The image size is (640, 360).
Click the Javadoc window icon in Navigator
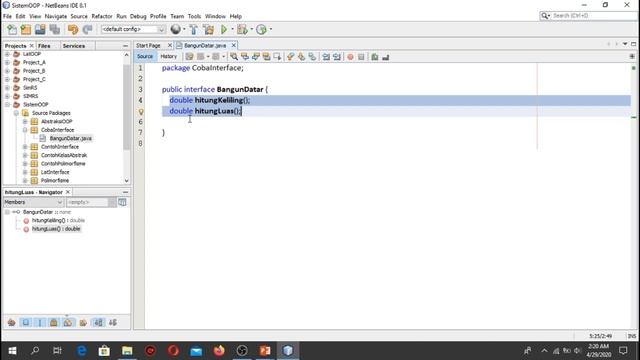(122, 202)
